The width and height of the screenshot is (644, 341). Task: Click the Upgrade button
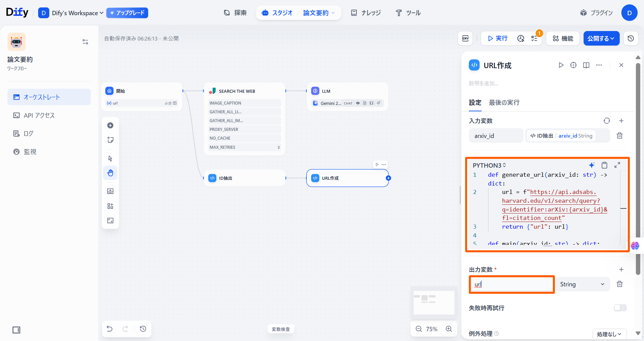point(127,13)
